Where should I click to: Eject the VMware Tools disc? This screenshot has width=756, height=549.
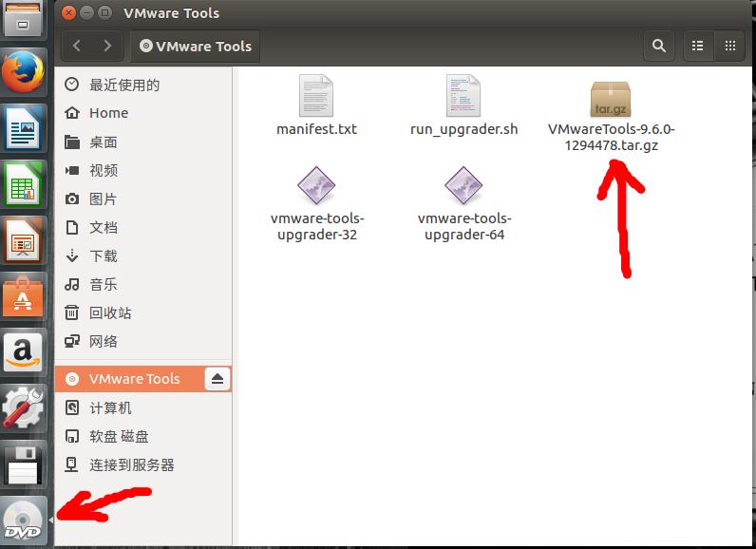tap(217, 379)
